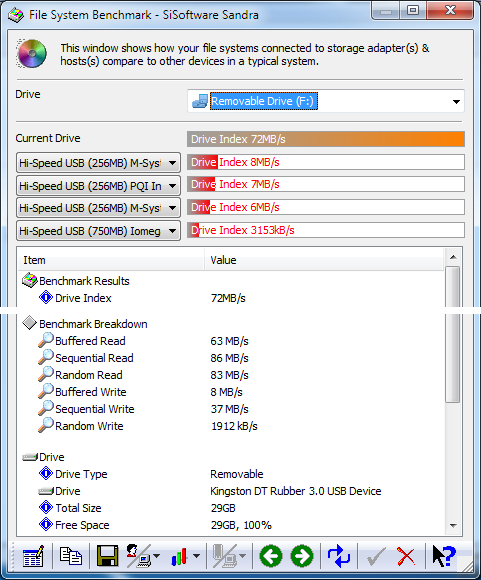
Task: Click the scrollbar down arrow in results list
Action: [453, 526]
